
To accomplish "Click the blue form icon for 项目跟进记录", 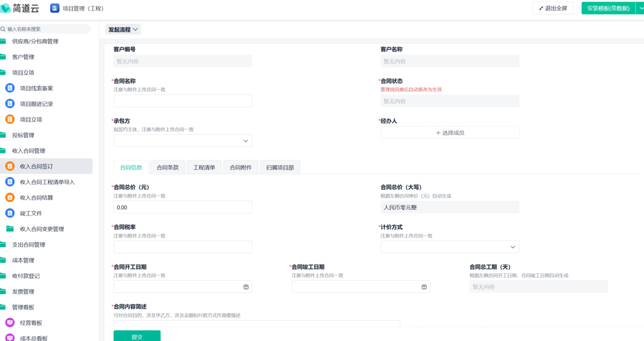I will 10,103.
